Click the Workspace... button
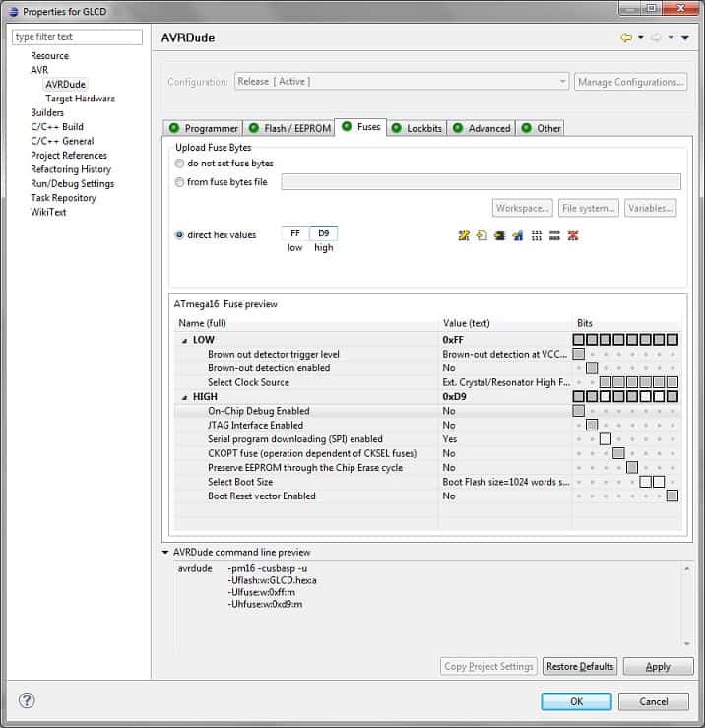The image size is (705, 728). click(523, 208)
